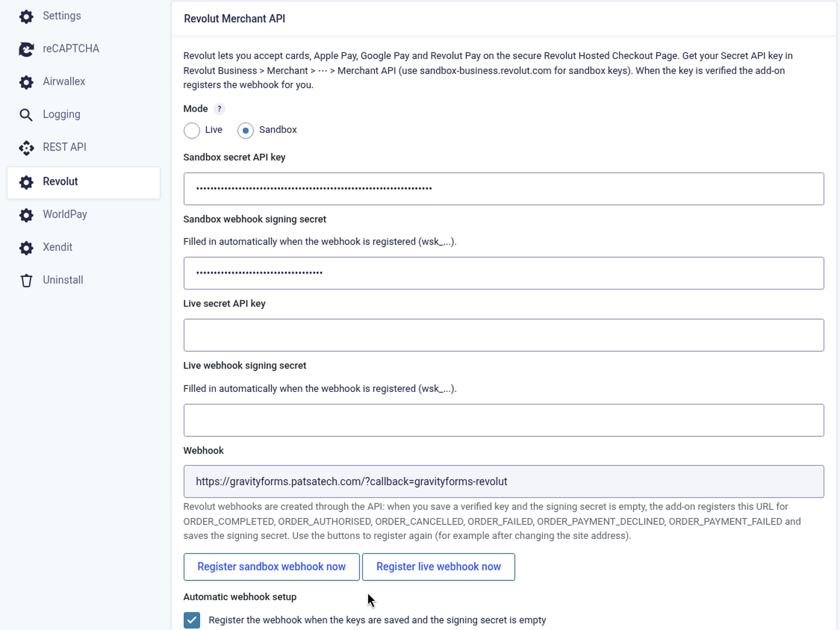Image resolution: width=840 pixels, height=630 pixels.
Task: Click the Xendit gear icon
Action: pos(26,248)
